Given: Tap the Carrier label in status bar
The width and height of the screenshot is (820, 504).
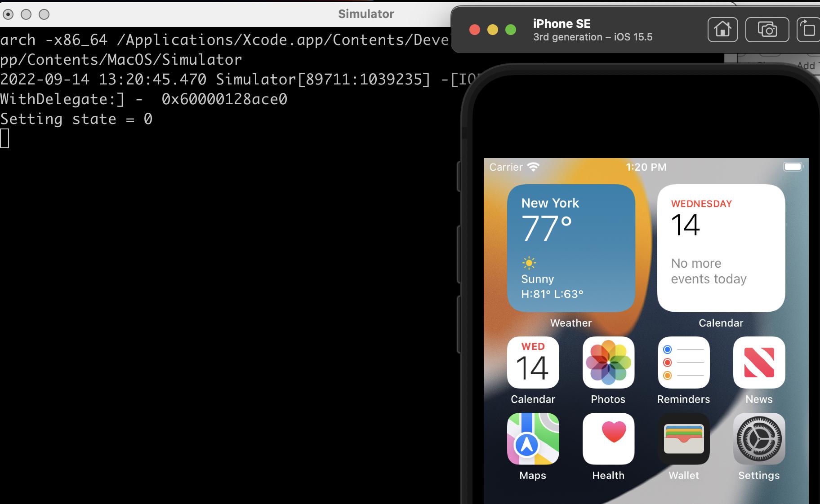Looking at the screenshot, I should (x=506, y=167).
